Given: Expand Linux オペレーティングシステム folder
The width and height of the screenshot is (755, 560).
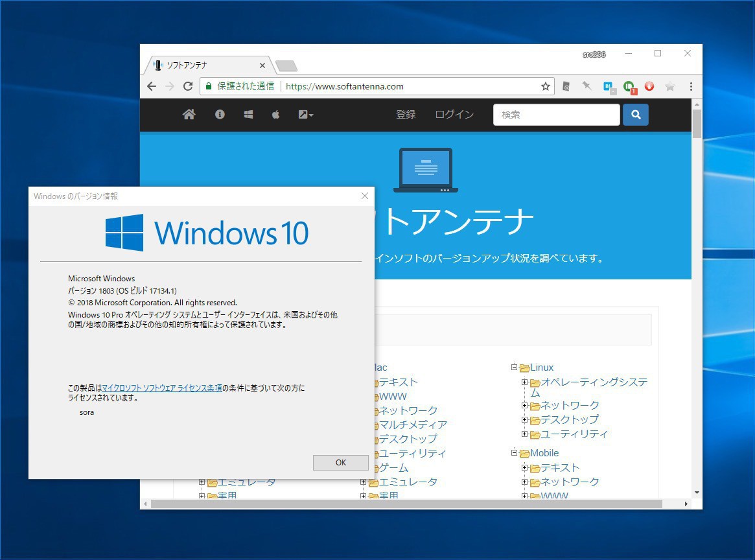Looking at the screenshot, I should pos(524,382).
